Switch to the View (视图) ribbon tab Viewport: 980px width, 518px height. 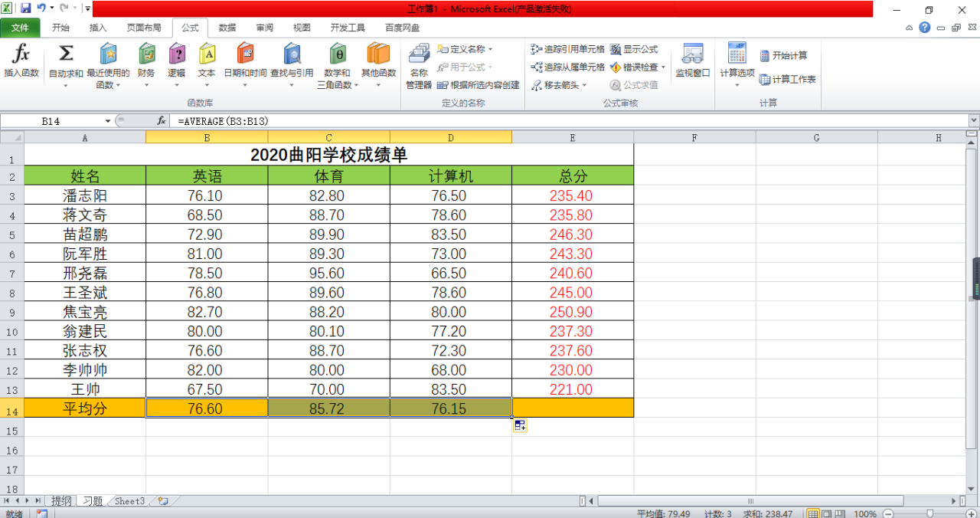(302, 28)
